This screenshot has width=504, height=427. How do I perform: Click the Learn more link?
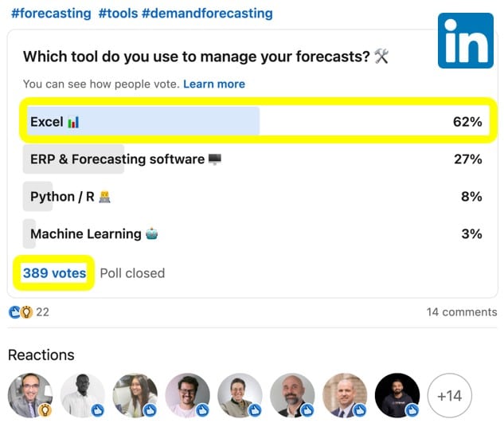click(214, 84)
